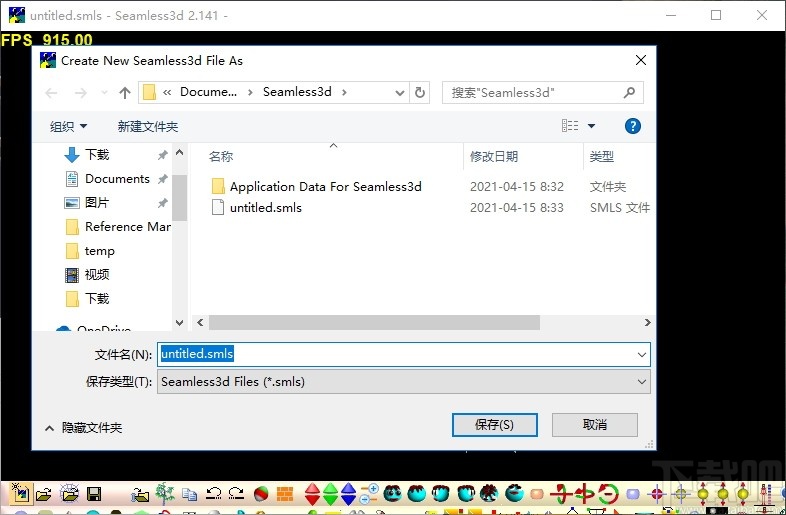The width and height of the screenshot is (786, 515).
Task: Click the open folder with wireframe globe icon
Action: (x=69, y=494)
